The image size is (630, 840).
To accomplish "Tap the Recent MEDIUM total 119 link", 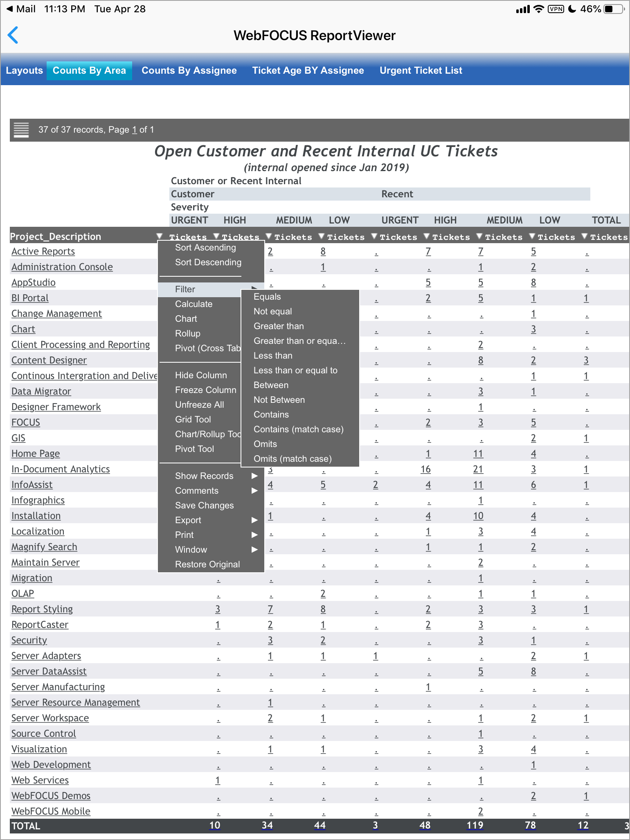I will (475, 825).
